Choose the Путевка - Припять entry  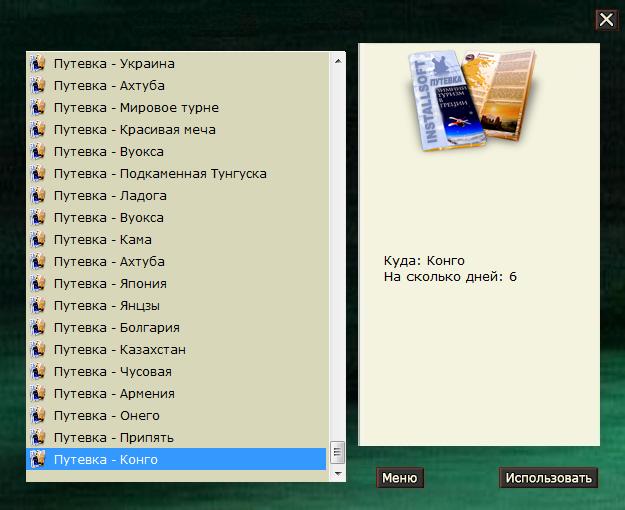(114, 438)
